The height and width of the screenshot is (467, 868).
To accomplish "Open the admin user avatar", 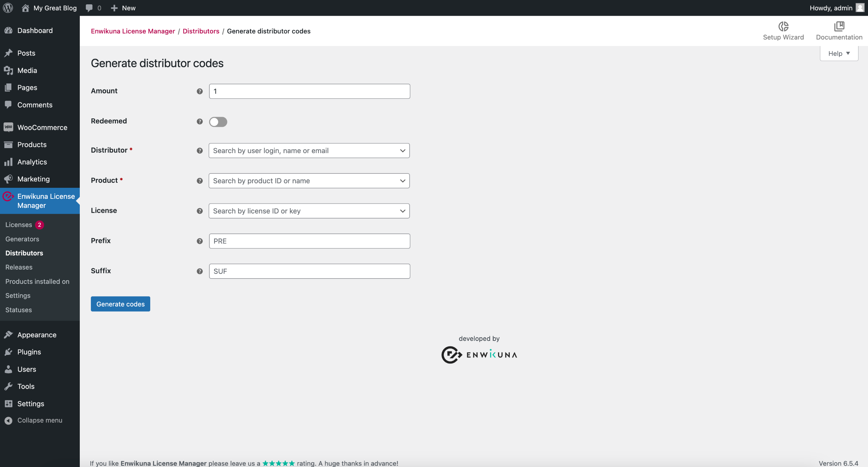I will [x=860, y=8].
